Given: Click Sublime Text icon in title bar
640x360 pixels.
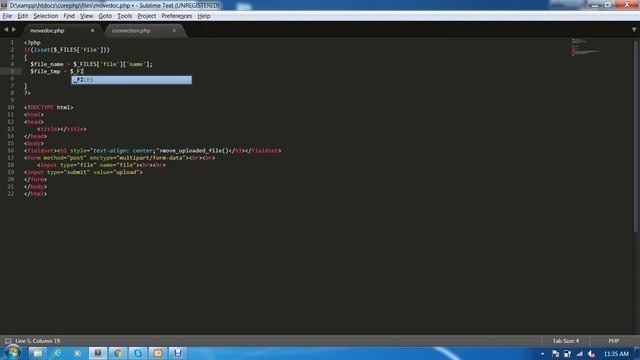Looking at the screenshot, I should [4, 5].
